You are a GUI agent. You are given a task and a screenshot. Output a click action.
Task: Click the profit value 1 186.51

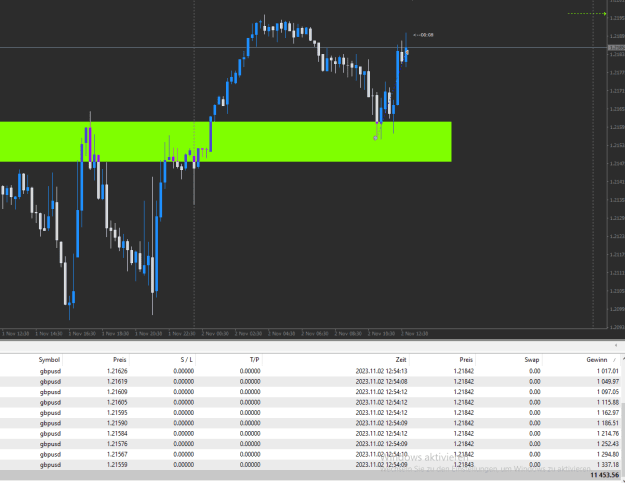608,423
